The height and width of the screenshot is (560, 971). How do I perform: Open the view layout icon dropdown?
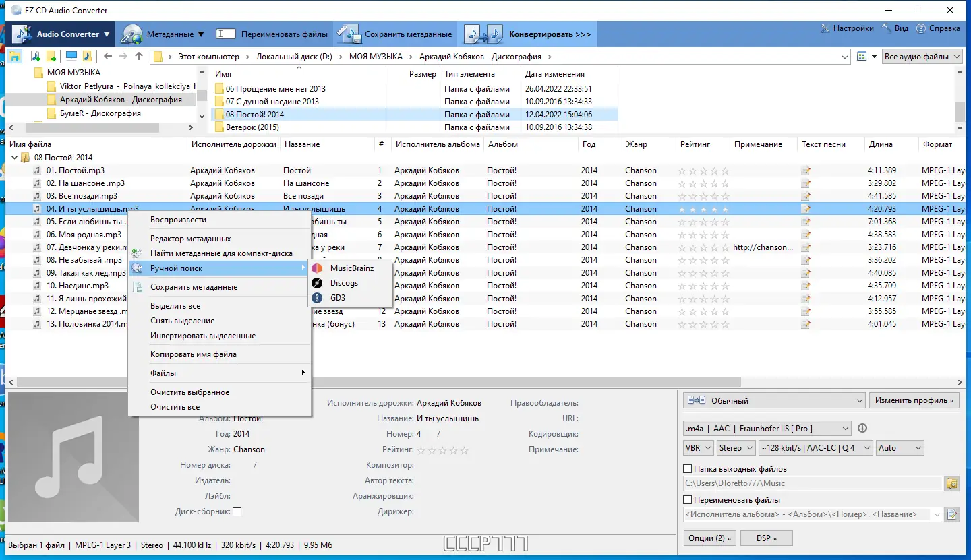point(866,57)
